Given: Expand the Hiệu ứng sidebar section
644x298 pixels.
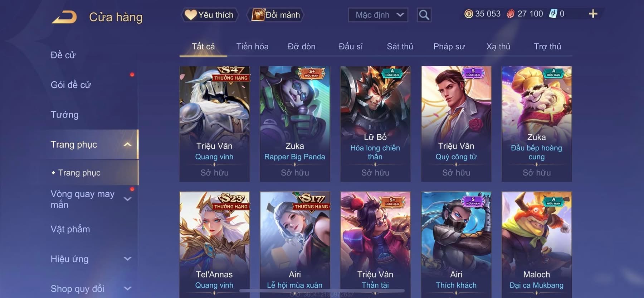Looking at the screenshot, I should (127, 259).
